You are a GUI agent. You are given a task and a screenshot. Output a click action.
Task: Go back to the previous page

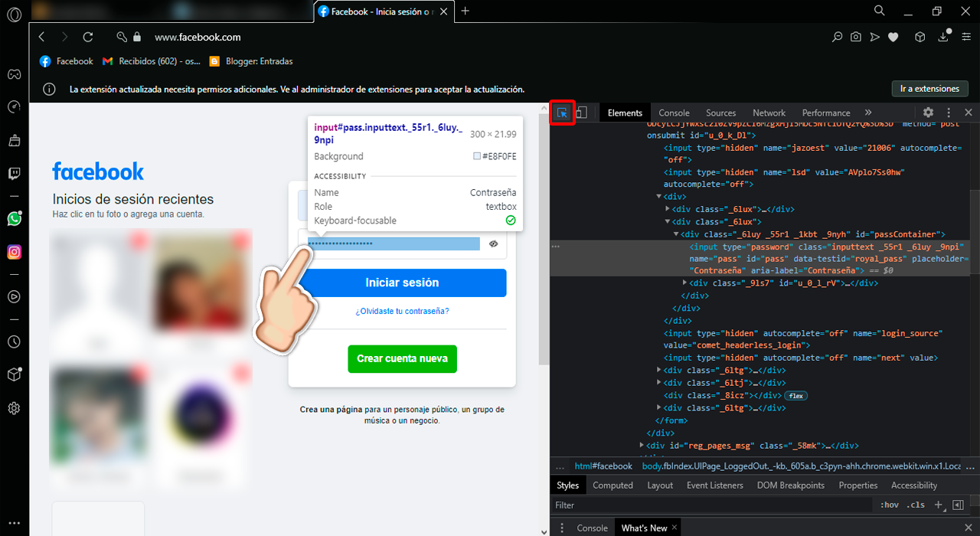42,37
